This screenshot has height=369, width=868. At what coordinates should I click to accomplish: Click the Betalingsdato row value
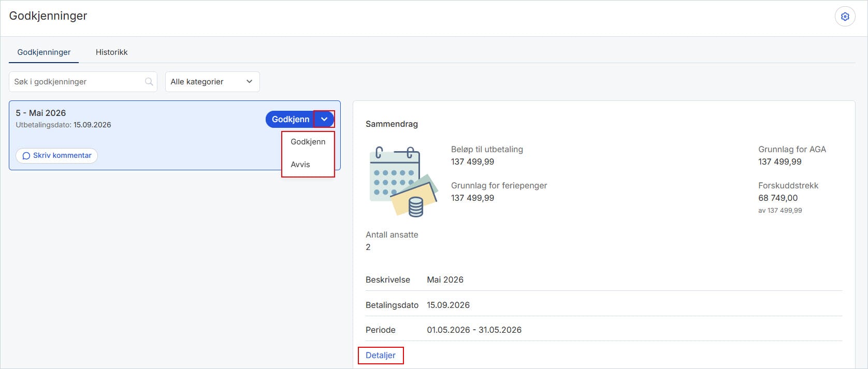coord(449,305)
